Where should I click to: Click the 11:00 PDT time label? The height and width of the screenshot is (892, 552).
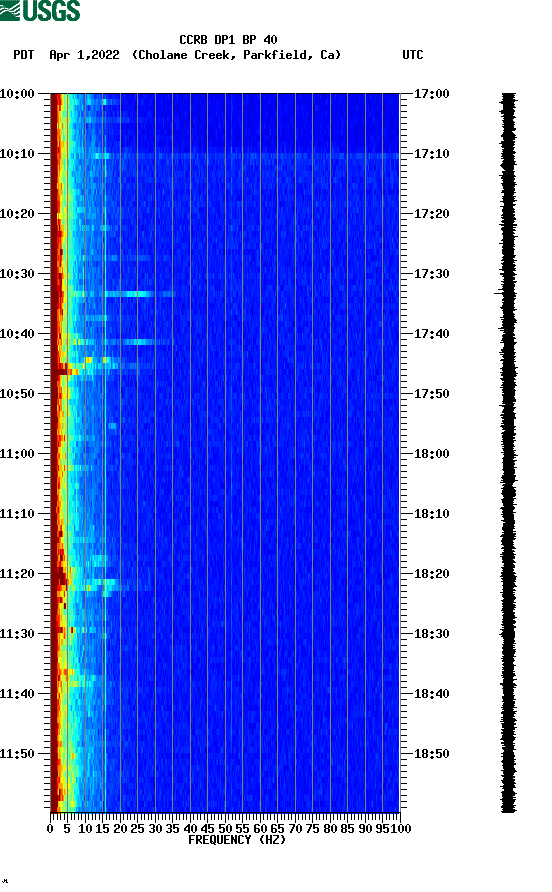pyautogui.click(x=17, y=454)
